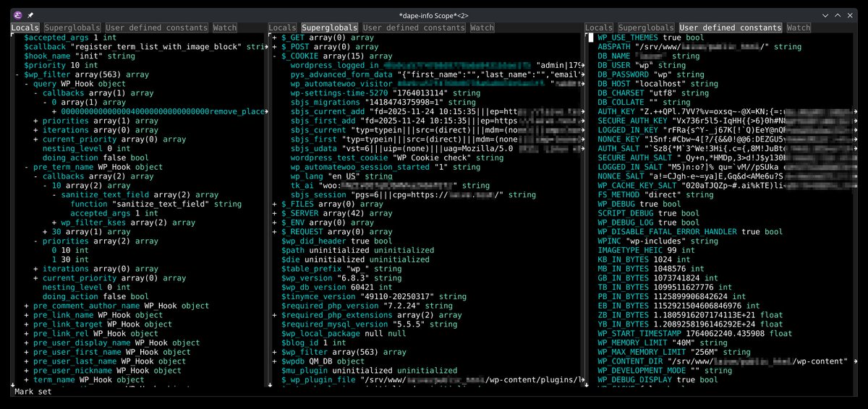This screenshot has height=409, width=868.
Task: Expand pre_link_rel WP_Hook object
Action: click(x=26, y=334)
